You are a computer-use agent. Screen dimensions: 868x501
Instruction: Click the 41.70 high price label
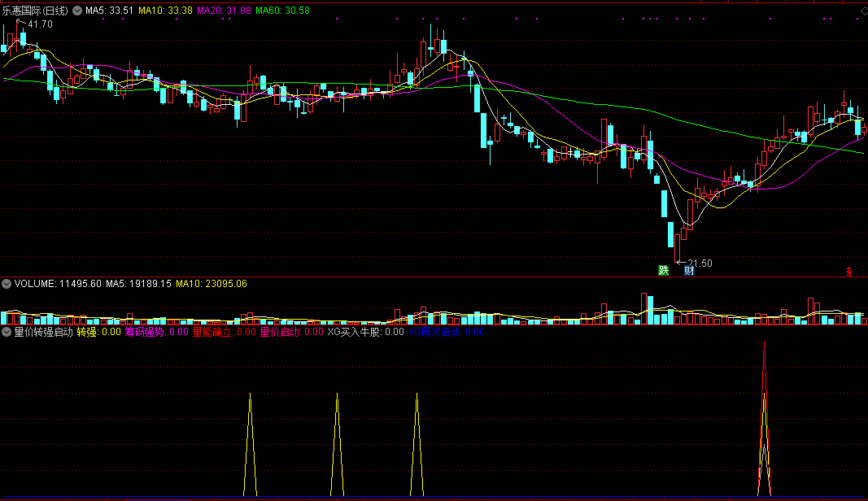[40, 24]
